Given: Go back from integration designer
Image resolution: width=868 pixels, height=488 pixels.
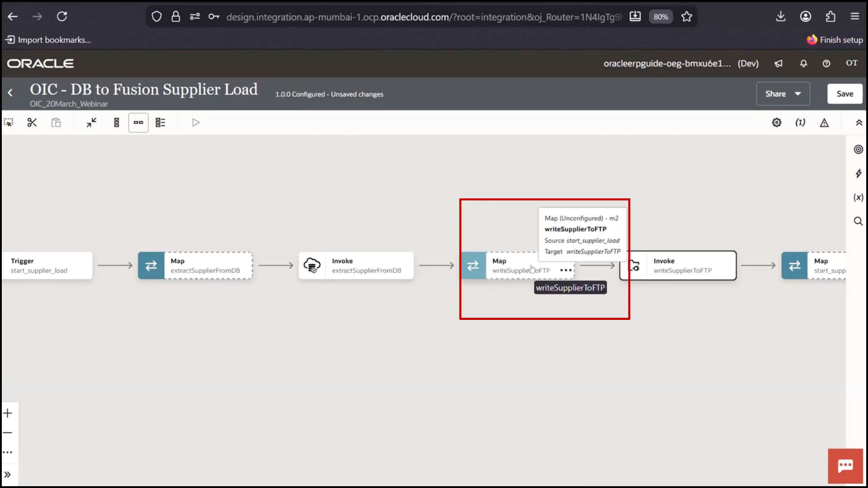Looking at the screenshot, I should (x=10, y=93).
